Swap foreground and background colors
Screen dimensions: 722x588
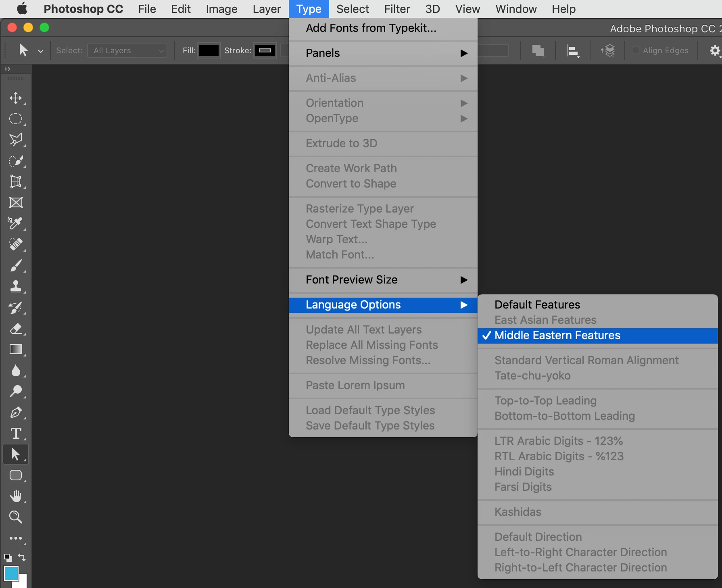[x=22, y=557]
